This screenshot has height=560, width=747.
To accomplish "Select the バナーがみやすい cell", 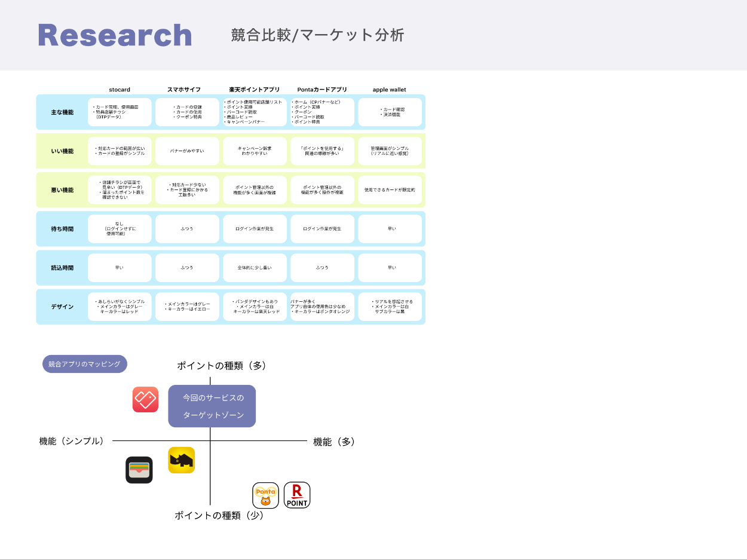I will coord(187,151).
